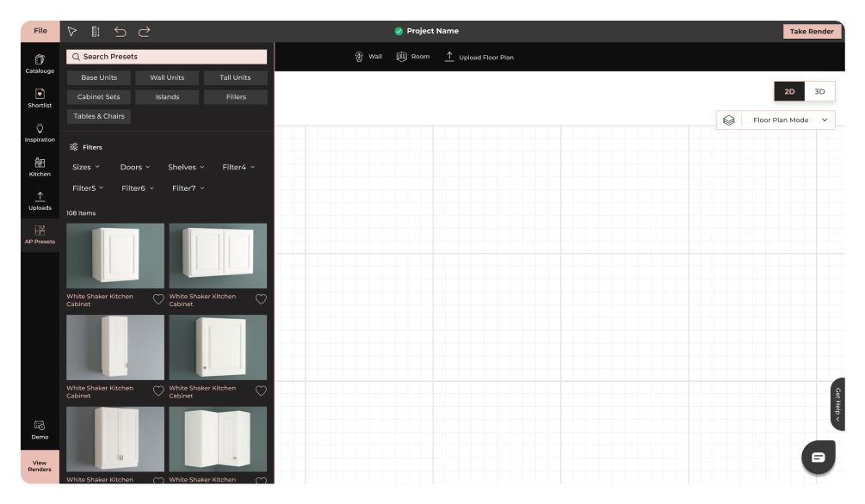Open the Get Help side tab

(837, 404)
